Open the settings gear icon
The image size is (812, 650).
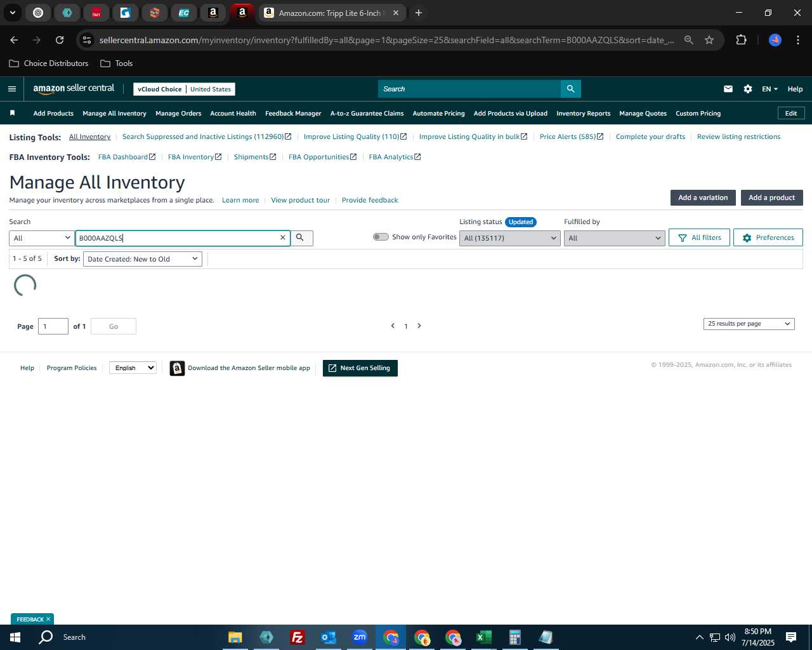click(748, 89)
